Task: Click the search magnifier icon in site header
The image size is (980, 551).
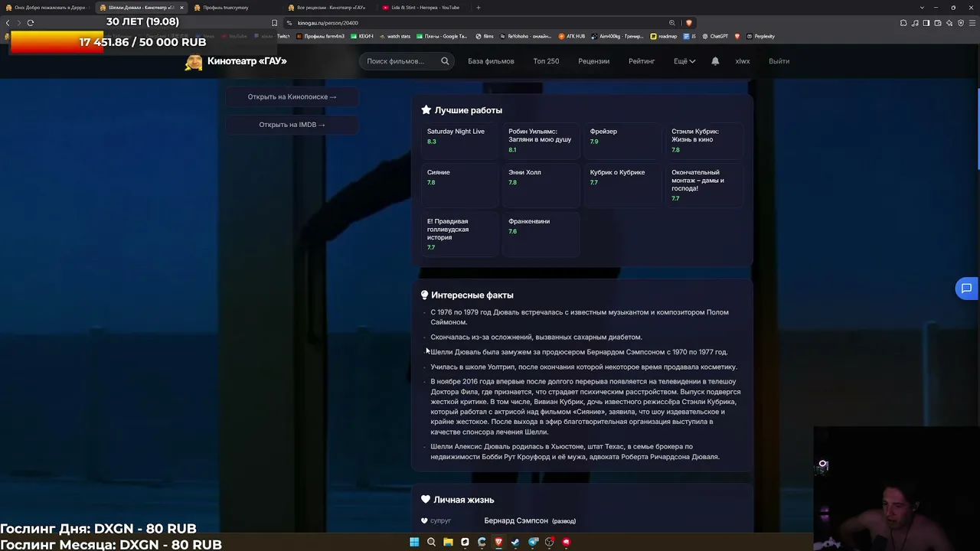Action: [x=445, y=61]
